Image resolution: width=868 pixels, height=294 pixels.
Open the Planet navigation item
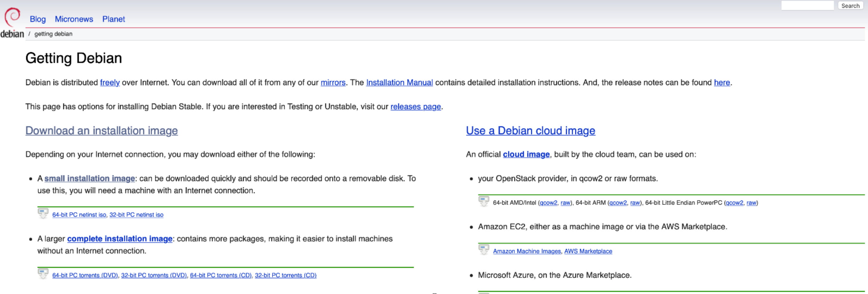point(114,19)
